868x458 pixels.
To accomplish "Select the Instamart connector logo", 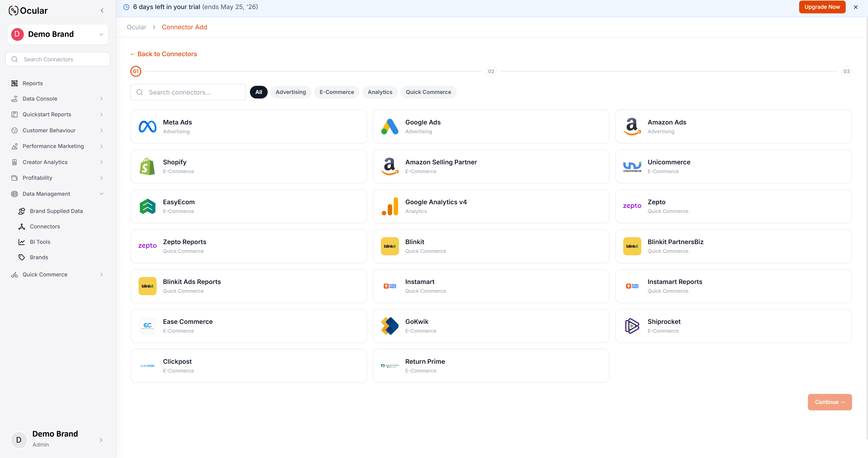I will (390, 286).
